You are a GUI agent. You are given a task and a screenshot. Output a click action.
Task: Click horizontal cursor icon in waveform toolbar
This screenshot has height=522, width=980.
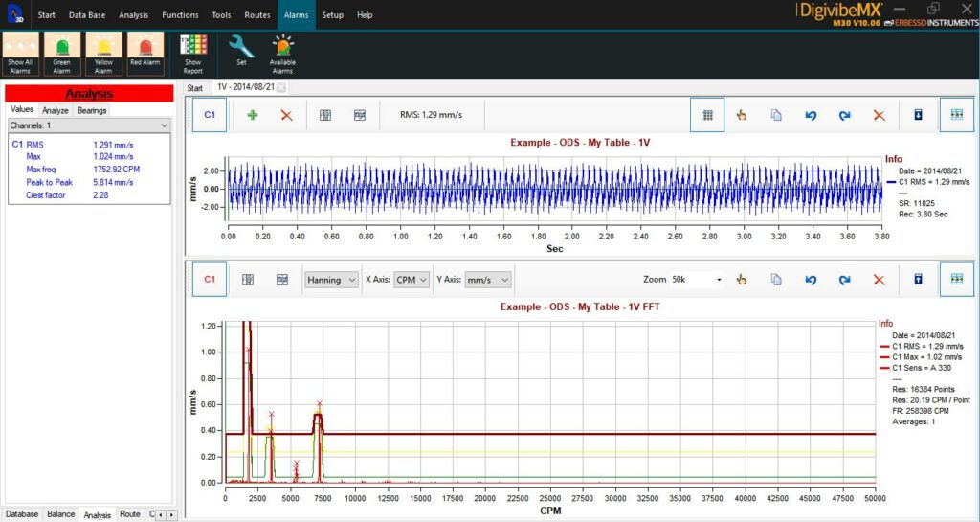(x=360, y=115)
